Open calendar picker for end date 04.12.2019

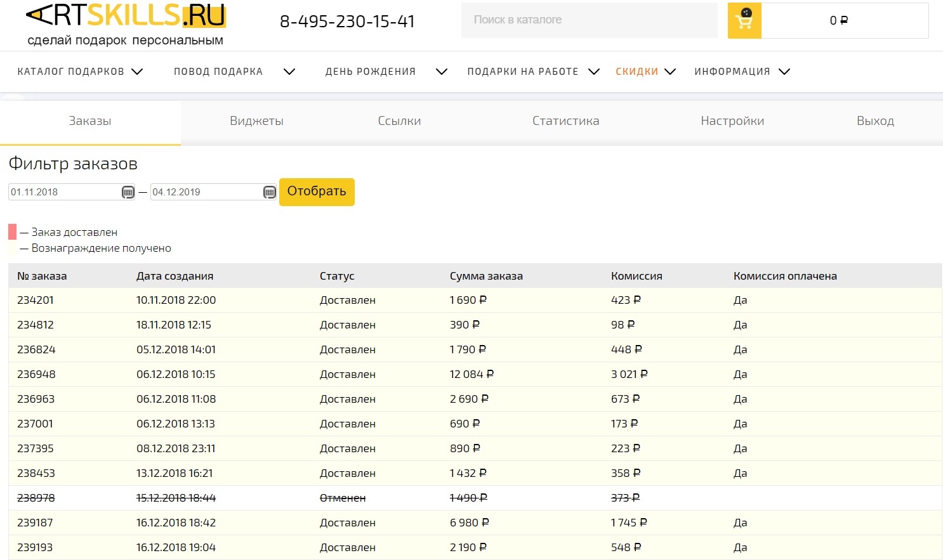click(x=270, y=192)
